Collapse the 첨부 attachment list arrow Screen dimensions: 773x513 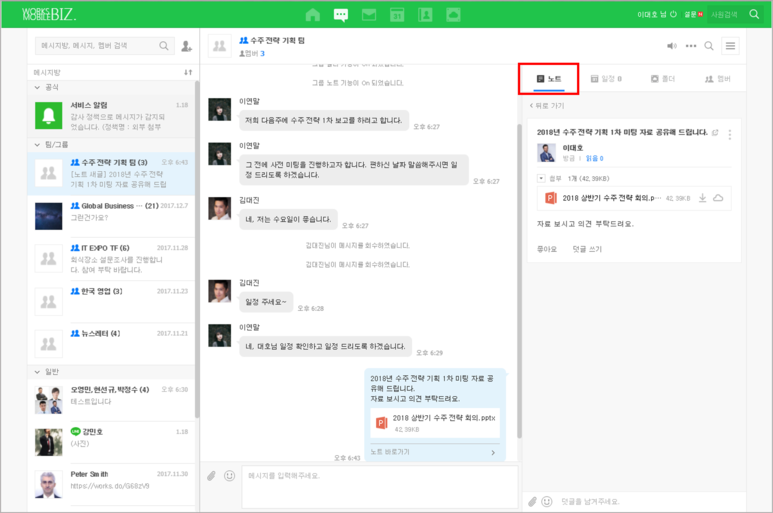pos(541,178)
